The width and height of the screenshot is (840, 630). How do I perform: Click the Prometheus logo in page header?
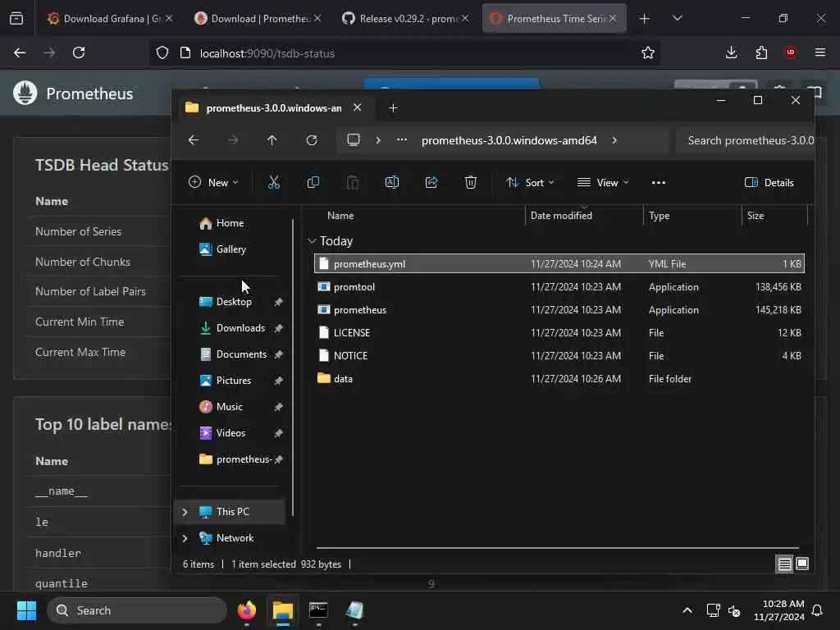click(25, 94)
